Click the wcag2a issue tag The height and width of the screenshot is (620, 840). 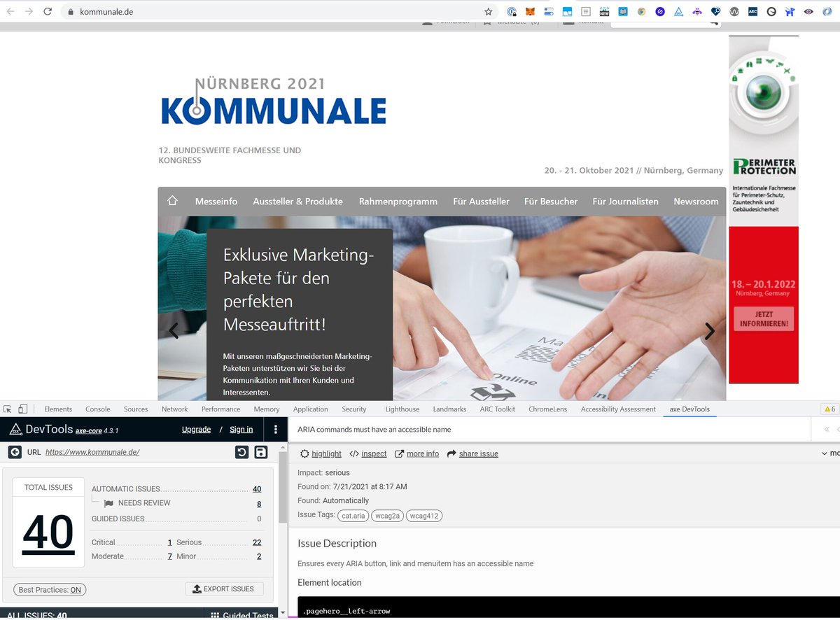pyautogui.click(x=387, y=516)
